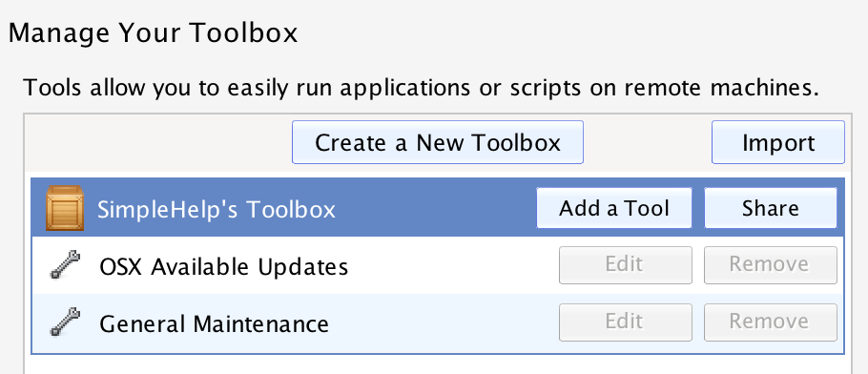Click blank space left of Create a New Toolbox
This screenshot has width=868, height=374.
157,142
